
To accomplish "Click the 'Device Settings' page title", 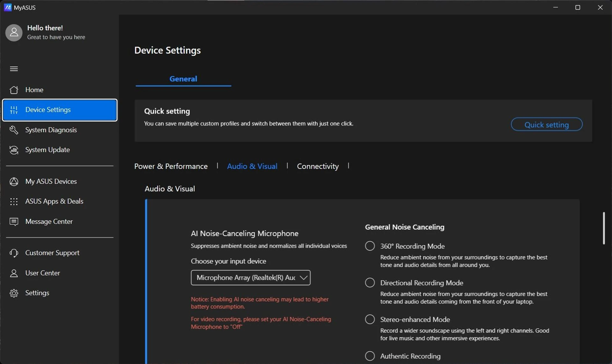I will coord(167,50).
